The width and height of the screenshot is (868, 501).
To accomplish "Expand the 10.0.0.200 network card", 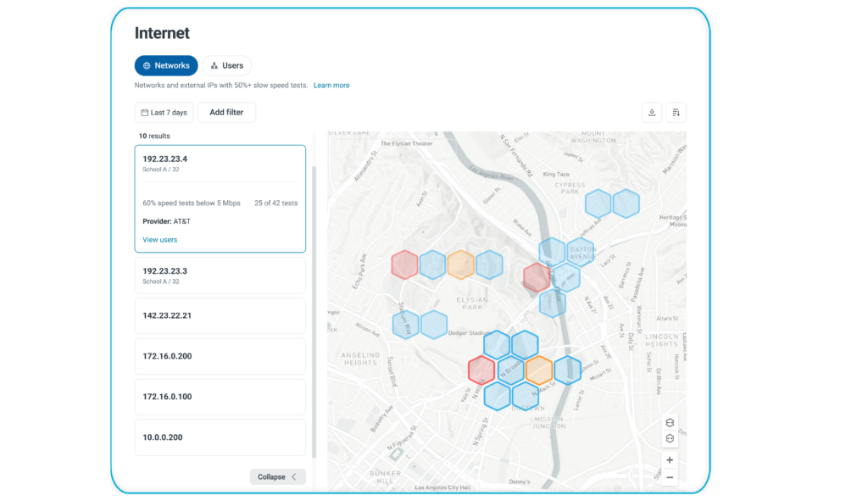I will coord(220,437).
